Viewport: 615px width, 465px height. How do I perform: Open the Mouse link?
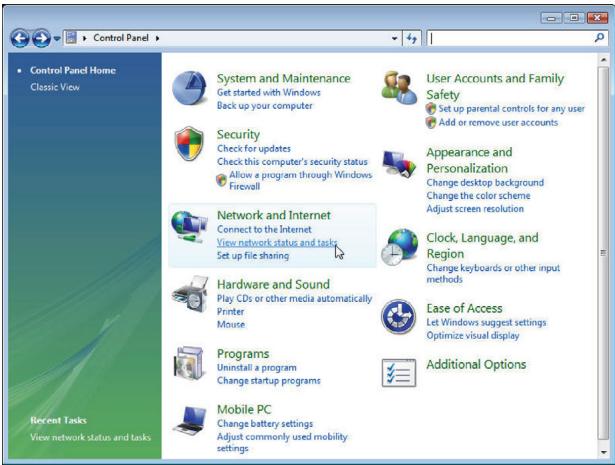pyautogui.click(x=231, y=325)
